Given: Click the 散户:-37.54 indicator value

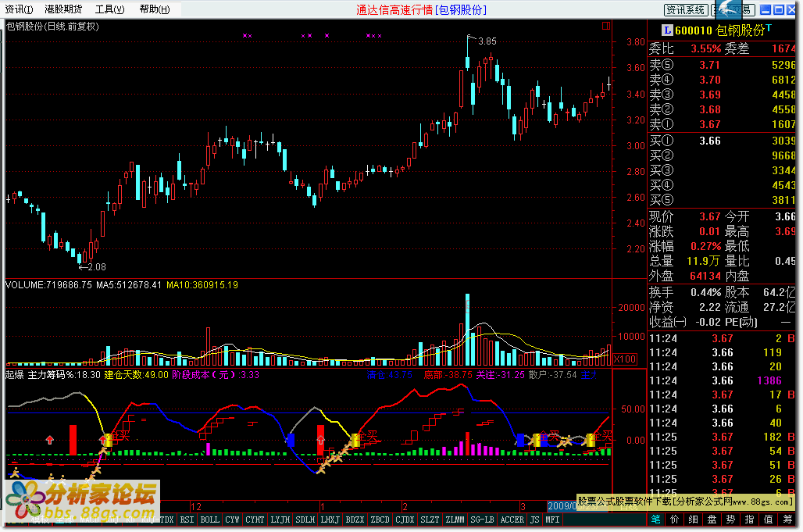Looking at the screenshot, I should click(x=552, y=375).
